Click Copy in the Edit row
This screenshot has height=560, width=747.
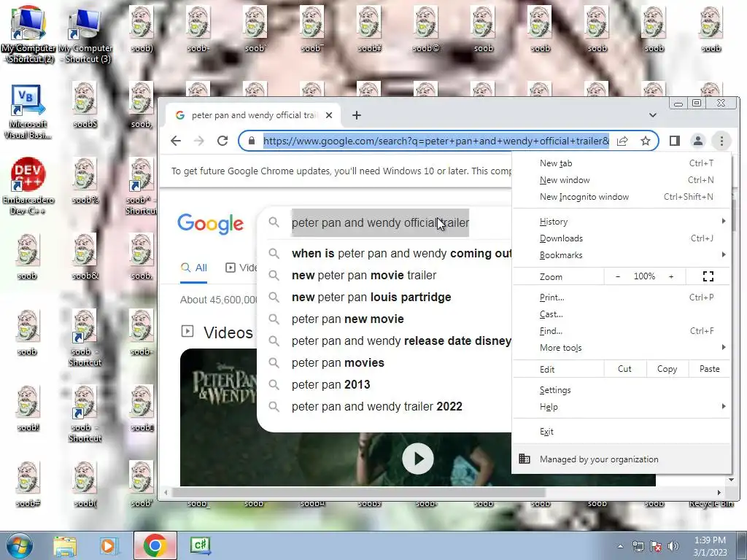pos(667,369)
